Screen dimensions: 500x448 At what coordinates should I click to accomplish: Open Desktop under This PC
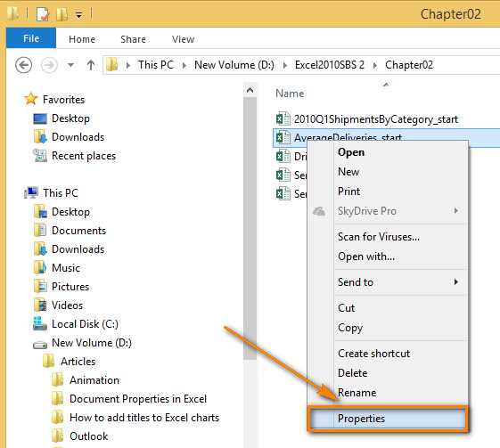tap(70, 212)
